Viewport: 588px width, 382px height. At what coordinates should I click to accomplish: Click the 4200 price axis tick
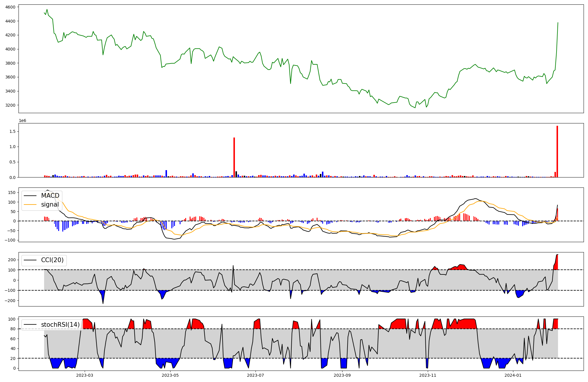point(11,35)
